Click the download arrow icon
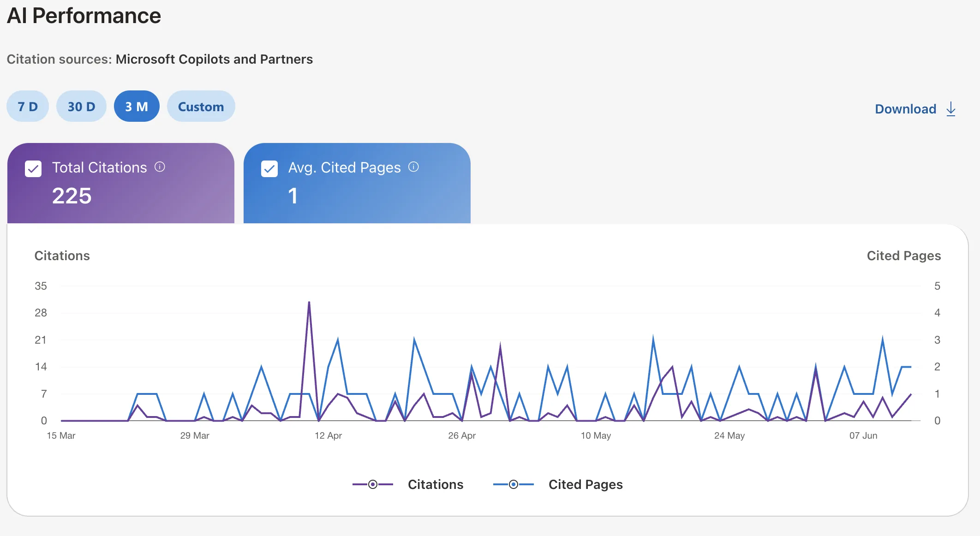Screen dimensions: 980x536 click(951, 109)
